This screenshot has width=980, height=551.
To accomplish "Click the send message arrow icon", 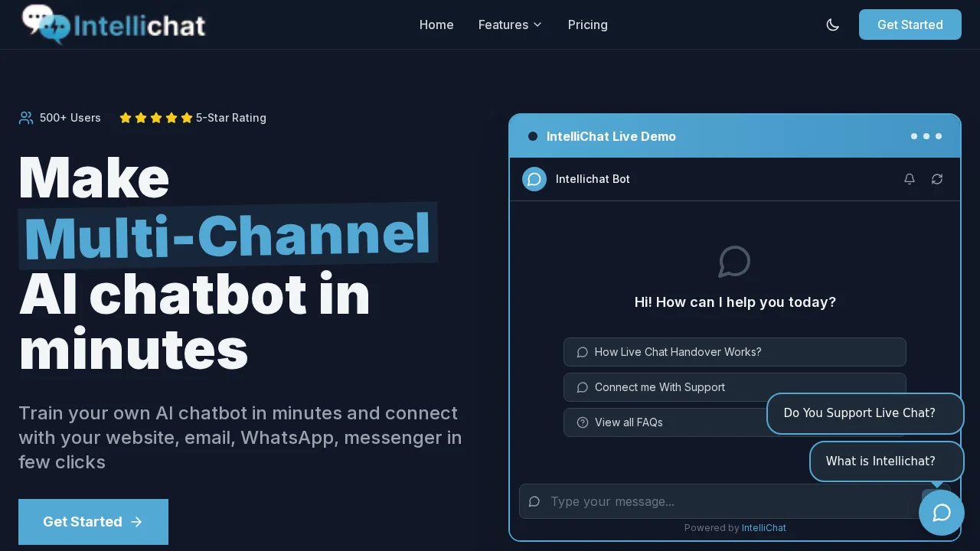I will point(936,501).
